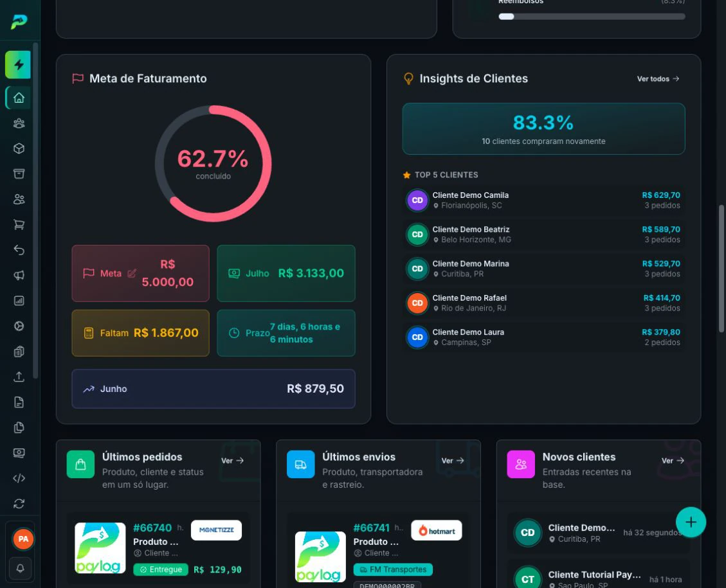Image resolution: width=726 pixels, height=588 pixels.
Task: Click the 62.7% progress ring
Action: (213, 164)
